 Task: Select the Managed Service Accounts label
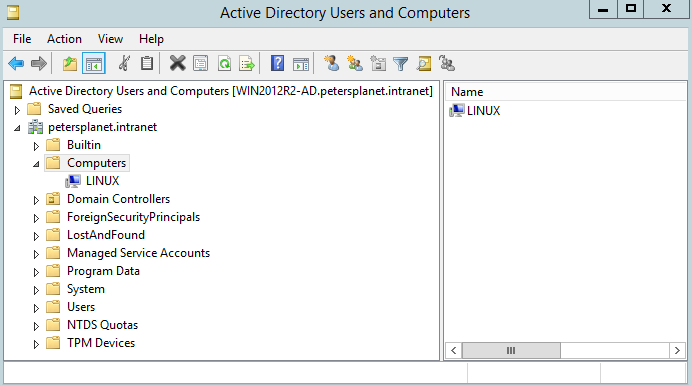pos(139,253)
